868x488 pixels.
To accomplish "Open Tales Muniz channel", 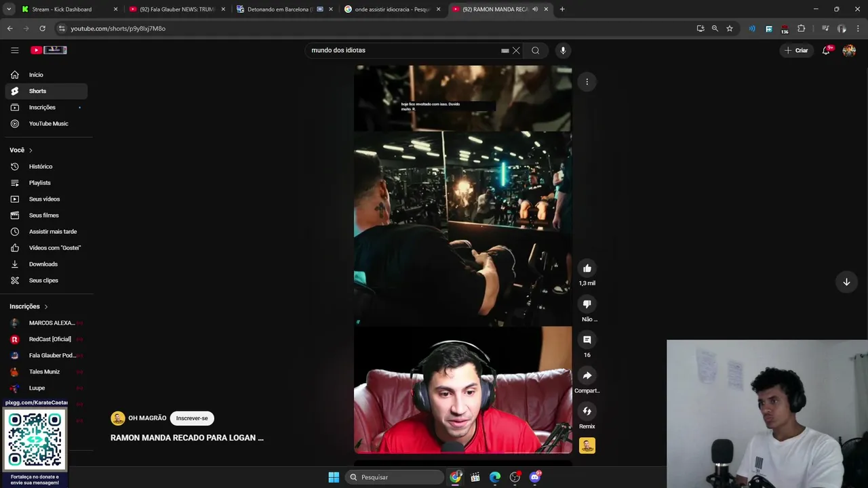I will pos(46,371).
